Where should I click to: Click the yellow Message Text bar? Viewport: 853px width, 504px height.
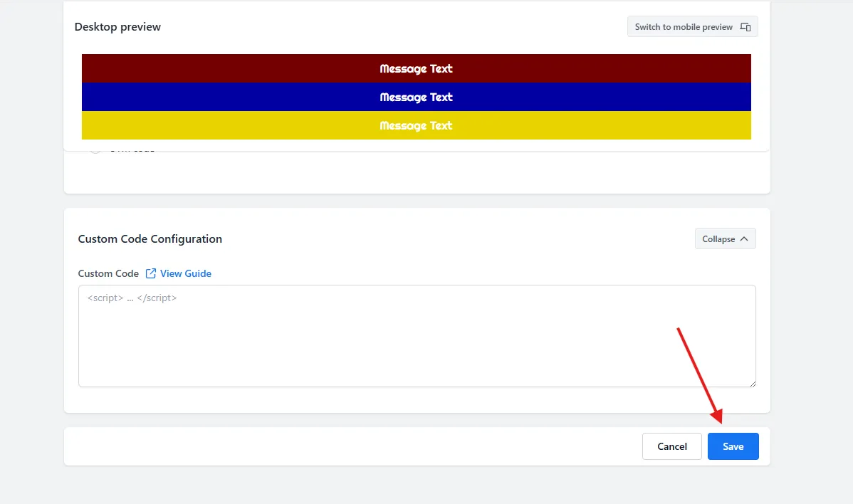[416, 125]
